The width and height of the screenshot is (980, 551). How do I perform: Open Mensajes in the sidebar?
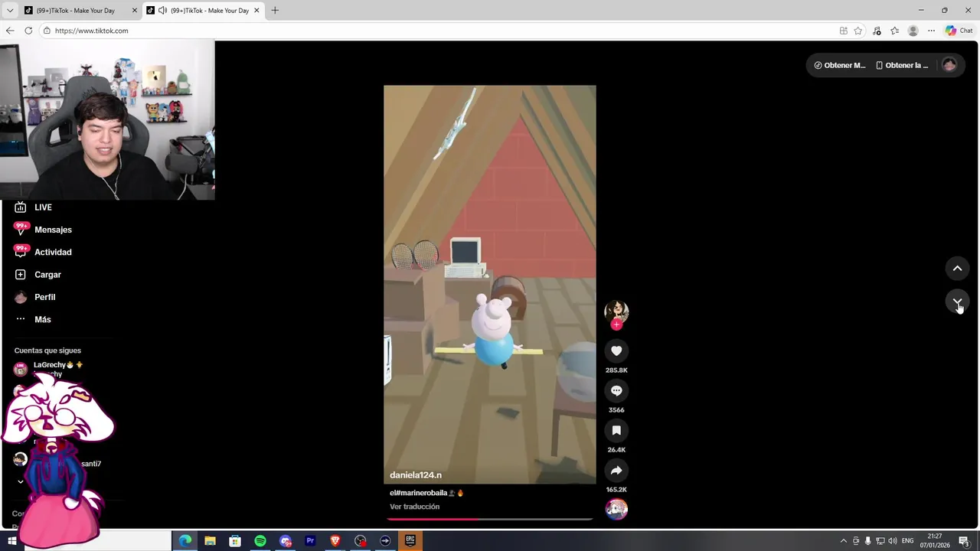43,230
